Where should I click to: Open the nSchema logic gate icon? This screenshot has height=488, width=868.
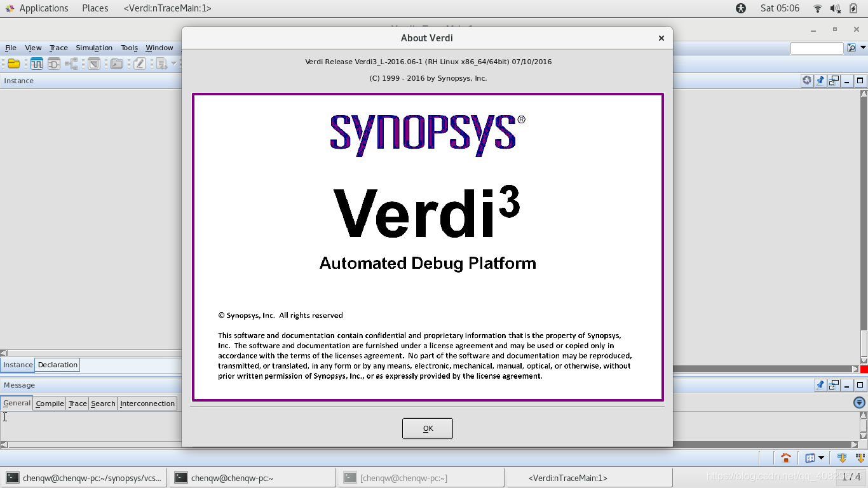click(x=54, y=64)
